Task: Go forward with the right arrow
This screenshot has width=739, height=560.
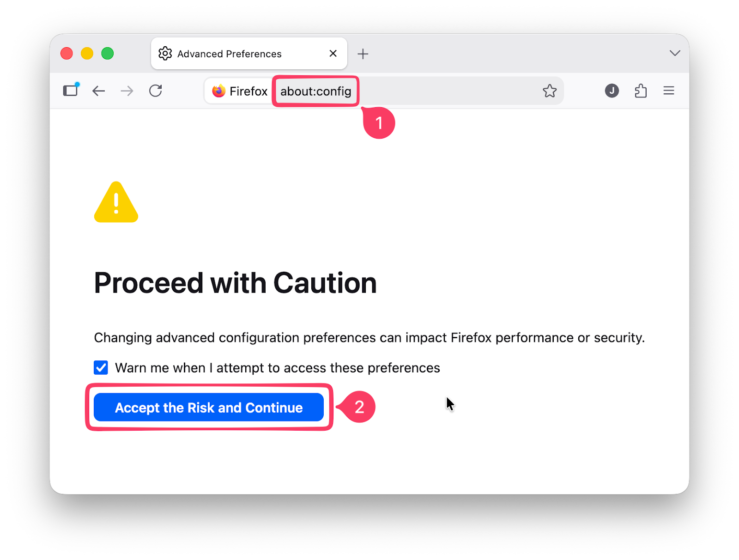Action: click(x=127, y=91)
